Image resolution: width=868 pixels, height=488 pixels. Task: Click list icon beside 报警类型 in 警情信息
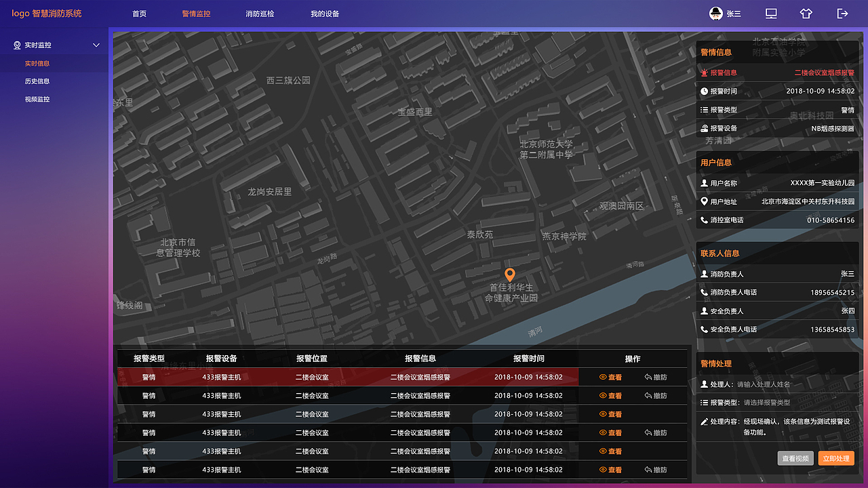click(705, 110)
